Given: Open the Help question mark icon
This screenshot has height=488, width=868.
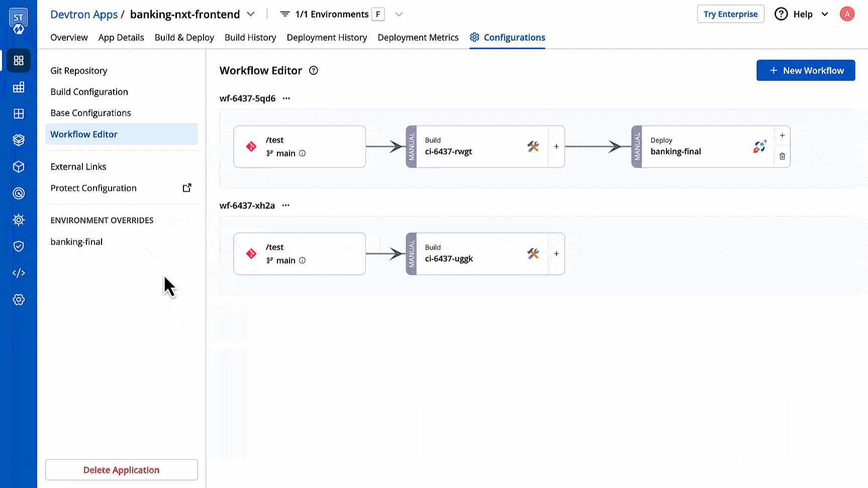Looking at the screenshot, I should [x=781, y=14].
